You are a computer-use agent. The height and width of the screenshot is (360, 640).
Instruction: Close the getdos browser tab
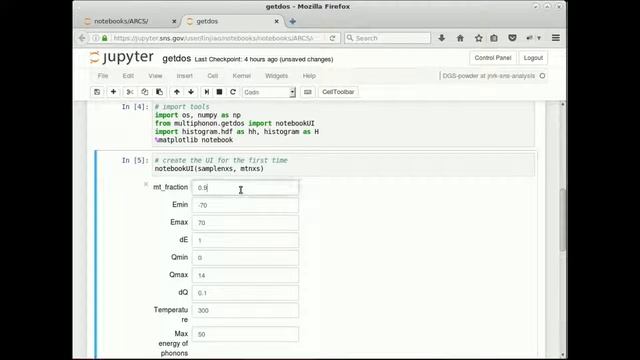277,21
